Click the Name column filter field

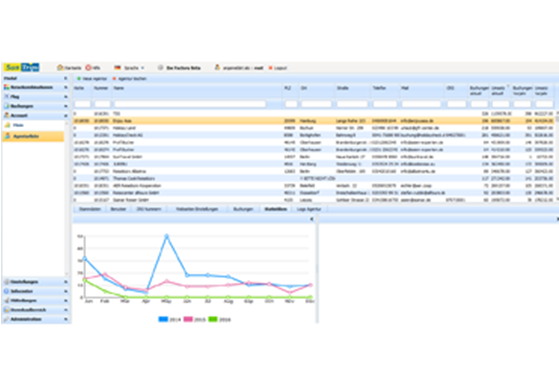(190, 104)
